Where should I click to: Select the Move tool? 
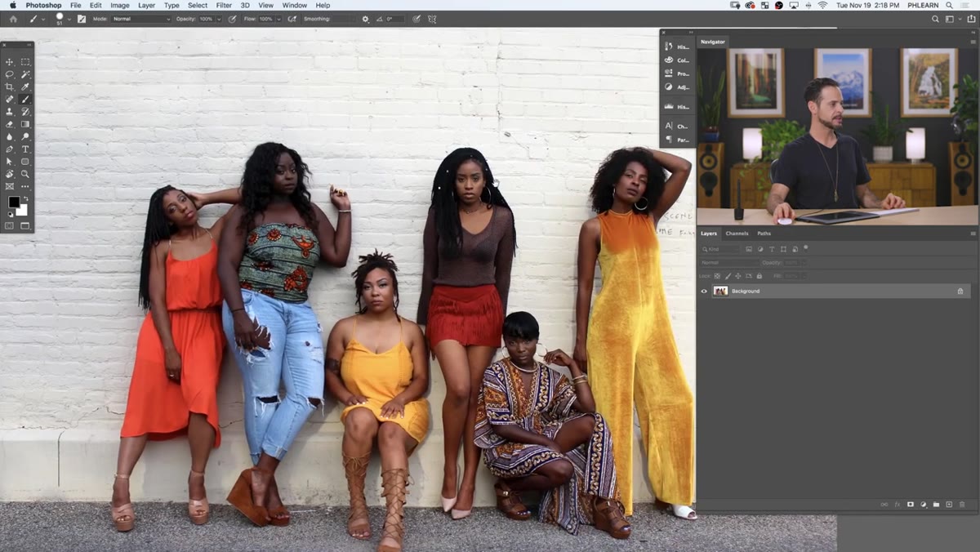[x=10, y=62]
